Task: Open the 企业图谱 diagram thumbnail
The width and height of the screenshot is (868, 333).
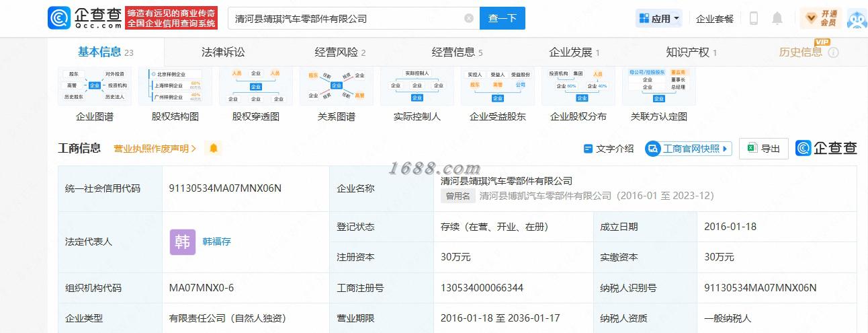Action: click(x=94, y=86)
